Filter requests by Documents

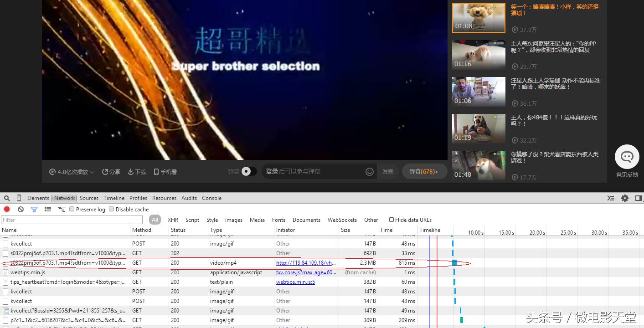click(306, 220)
